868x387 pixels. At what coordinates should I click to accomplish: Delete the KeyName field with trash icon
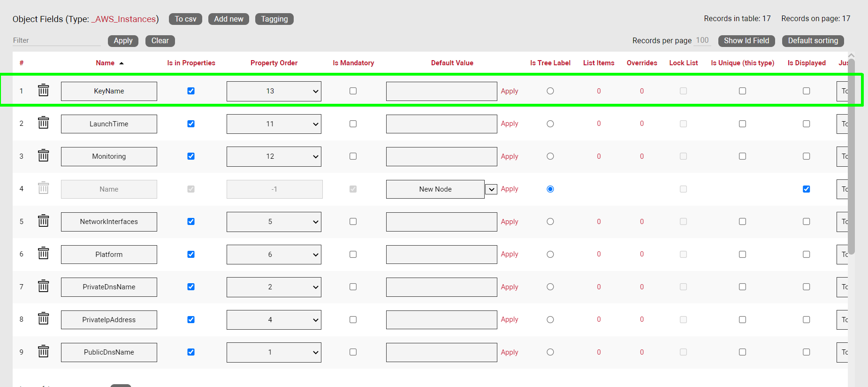[43, 90]
